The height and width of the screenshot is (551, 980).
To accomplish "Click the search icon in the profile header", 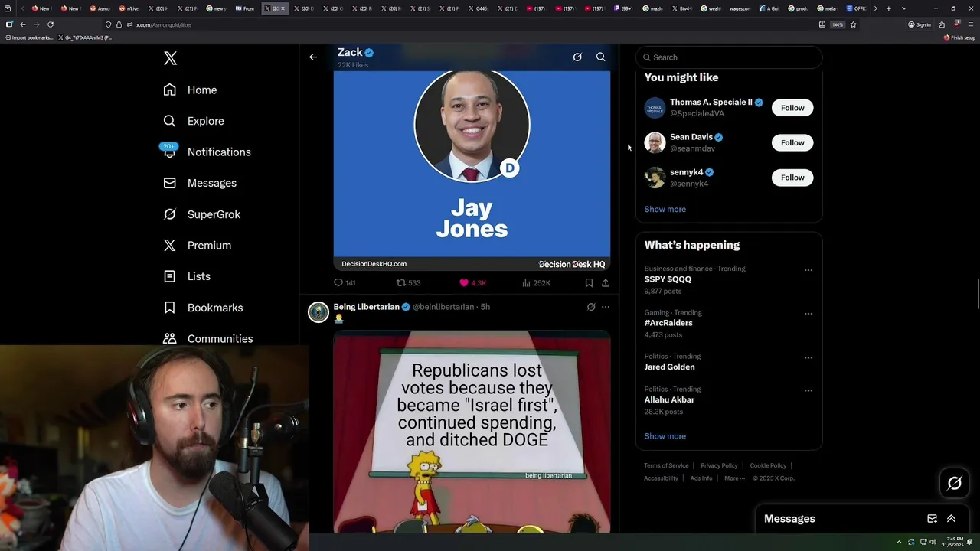I will click(601, 57).
